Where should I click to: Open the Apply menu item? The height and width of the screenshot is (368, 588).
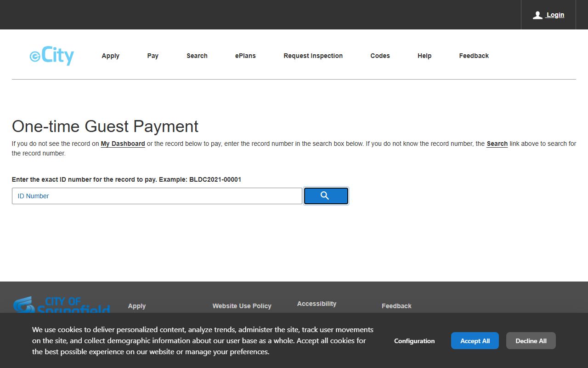[x=110, y=56]
